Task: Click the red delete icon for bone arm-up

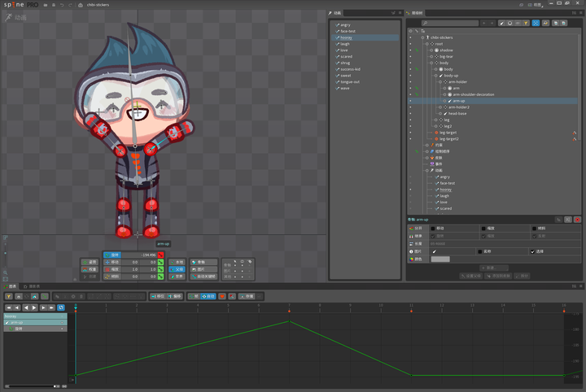Action: [x=578, y=220]
